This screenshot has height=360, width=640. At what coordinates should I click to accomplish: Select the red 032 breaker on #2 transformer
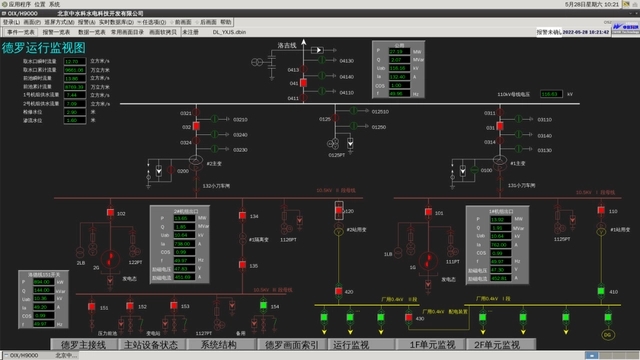tap(196, 127)
